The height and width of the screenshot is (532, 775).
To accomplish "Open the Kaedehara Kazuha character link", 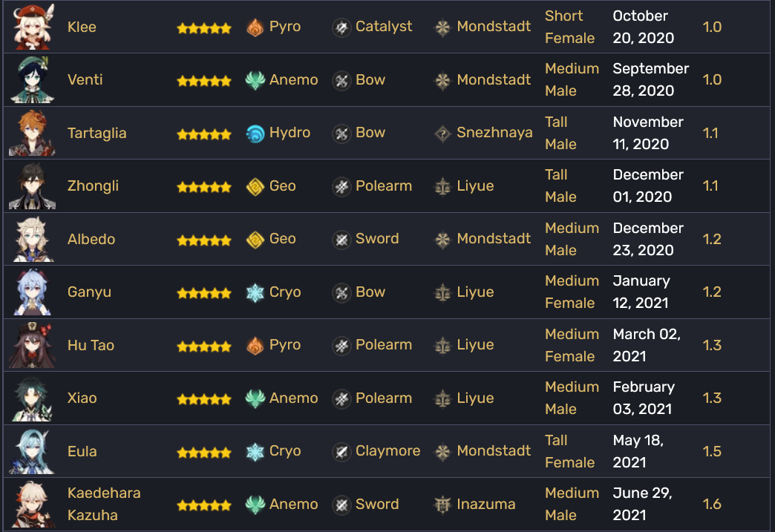I will click(104, 504).
